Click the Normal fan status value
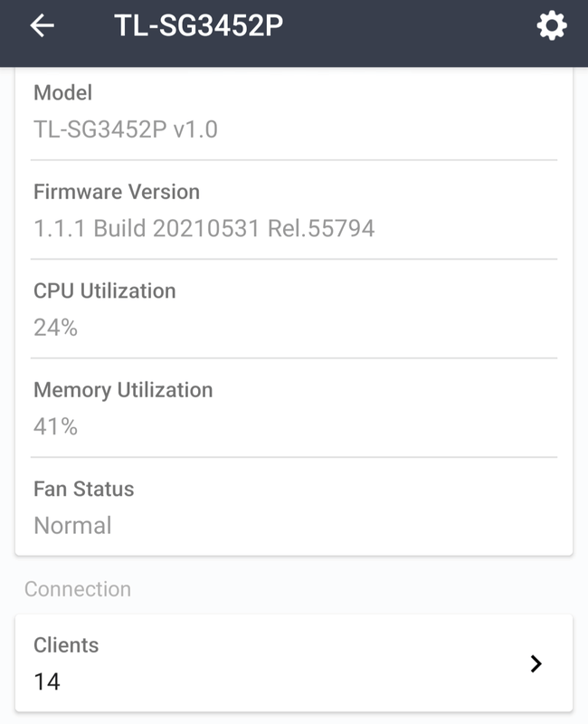Screen dimensions: 588x724 tap(72, 526)
